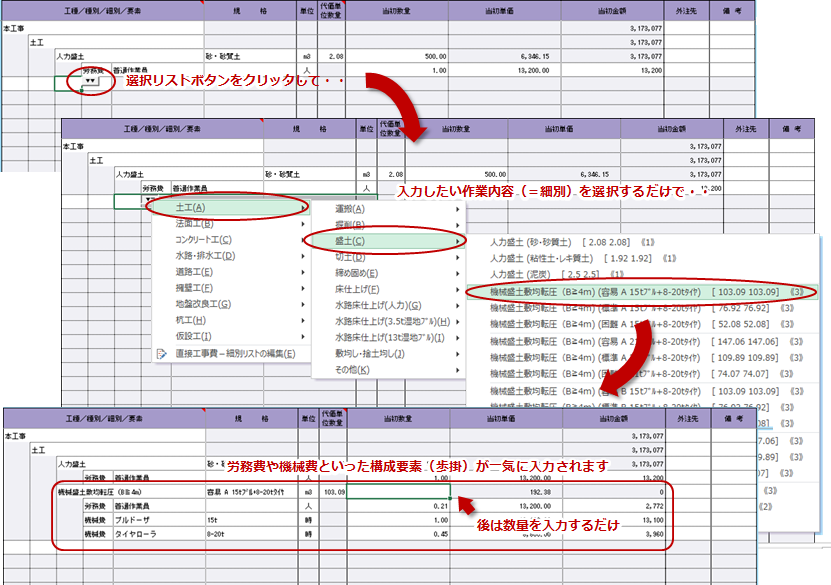Image resolution: width=831 pixels, height=585 pixels.
Task: Click 当初単価 header in top sheet
Action: pyautogui.click(x=505, y=11)
